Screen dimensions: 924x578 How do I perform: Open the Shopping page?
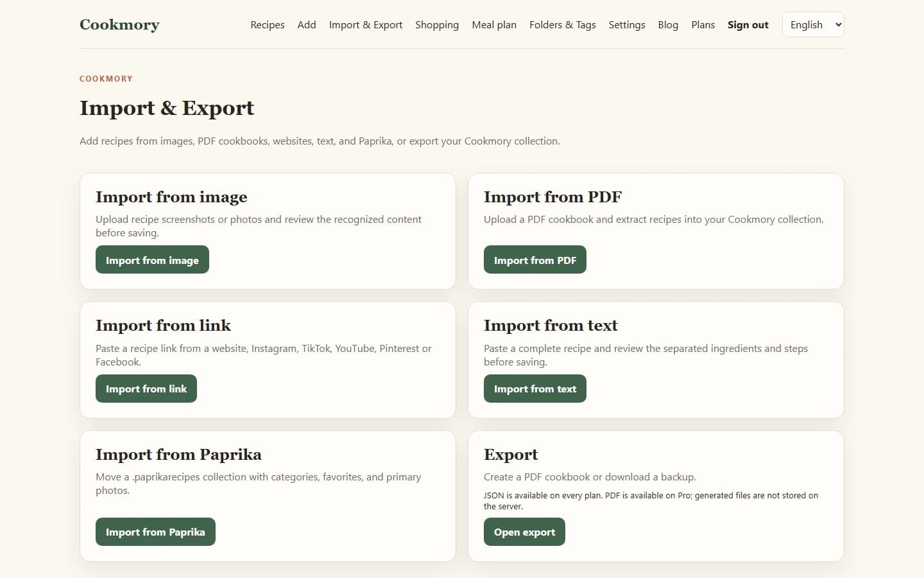[437, 24]
